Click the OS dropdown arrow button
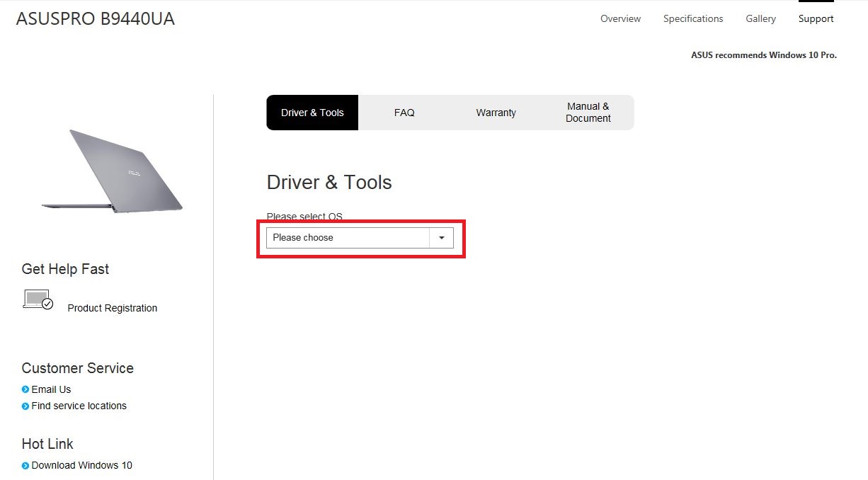The height and width of the screenshot is (480, 868). tap(442, 238)
